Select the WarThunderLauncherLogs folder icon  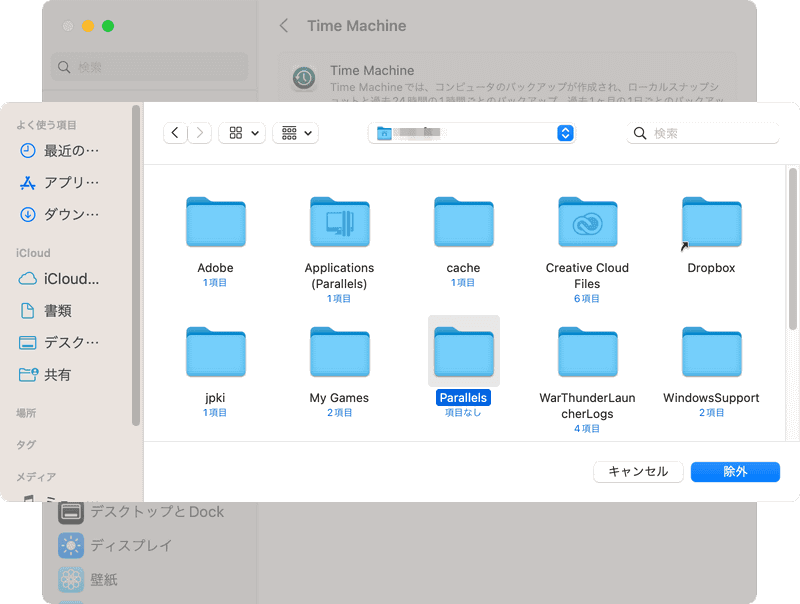click(x=588, y=352)
